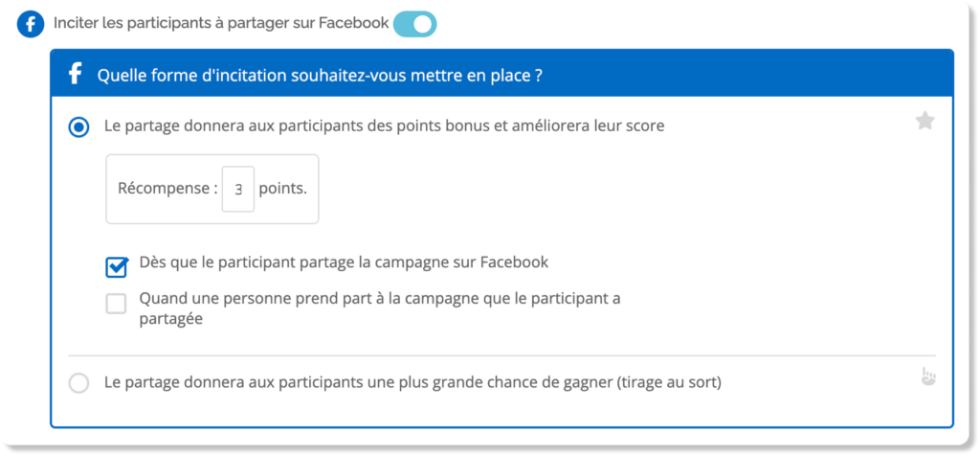Click 'Quand une personne prend part' label text
This screenshot has width=980, height=456.
click(x=379, y=299)
